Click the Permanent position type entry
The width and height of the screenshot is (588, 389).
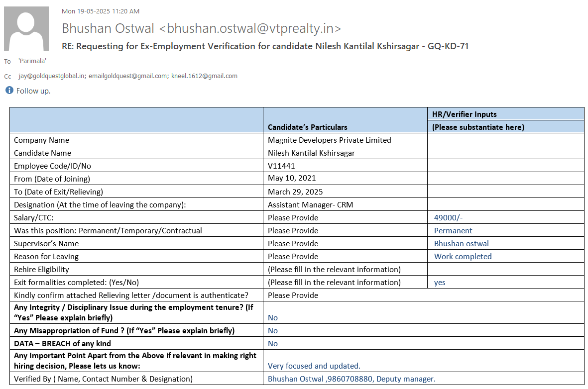point(453,230)
